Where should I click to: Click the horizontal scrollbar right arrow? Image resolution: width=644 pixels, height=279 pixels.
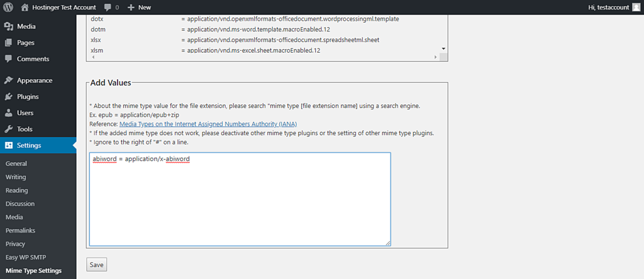point(435,57)
